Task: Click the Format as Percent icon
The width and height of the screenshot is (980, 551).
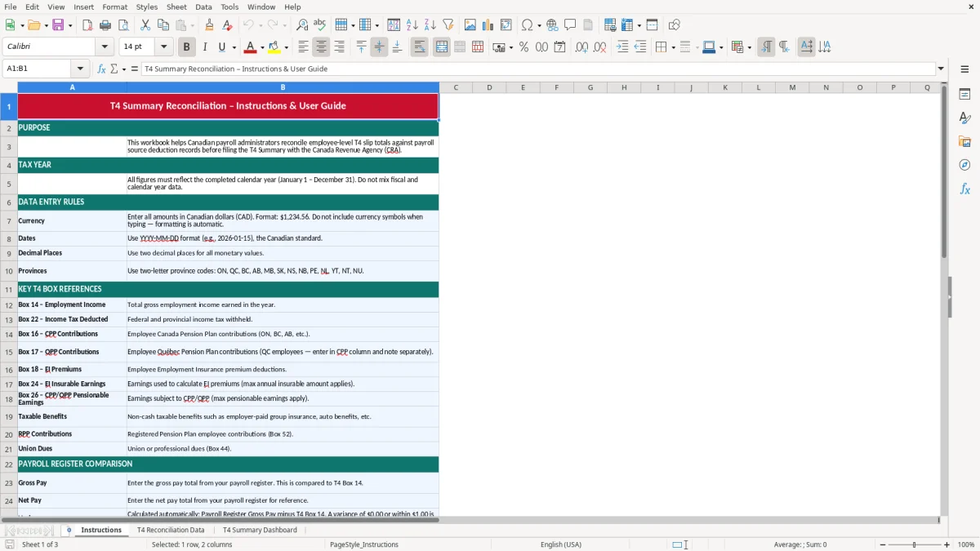Action: click(x=523, y=47)
